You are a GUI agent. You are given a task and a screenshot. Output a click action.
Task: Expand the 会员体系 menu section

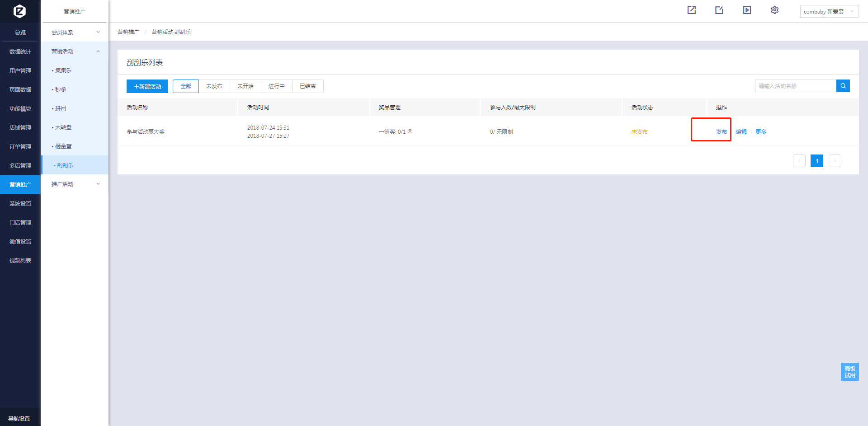click(75, 32)
